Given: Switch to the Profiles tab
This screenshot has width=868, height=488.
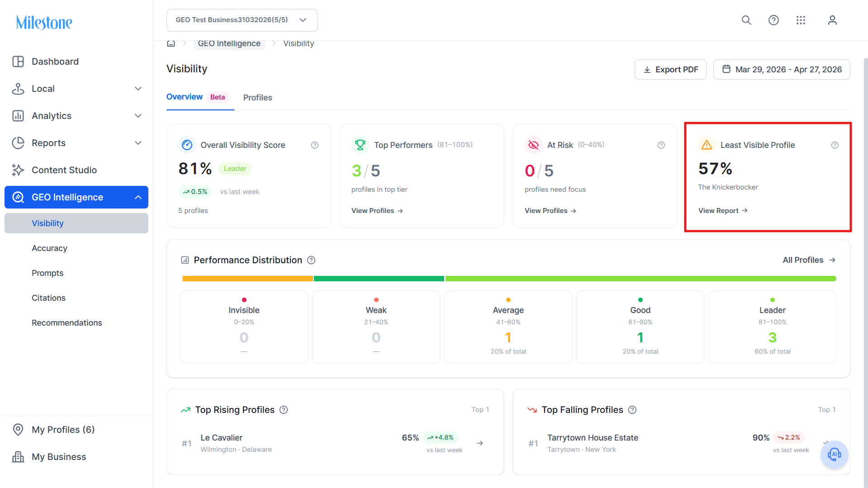Looking at the screenshot, I should pos(258,98).
